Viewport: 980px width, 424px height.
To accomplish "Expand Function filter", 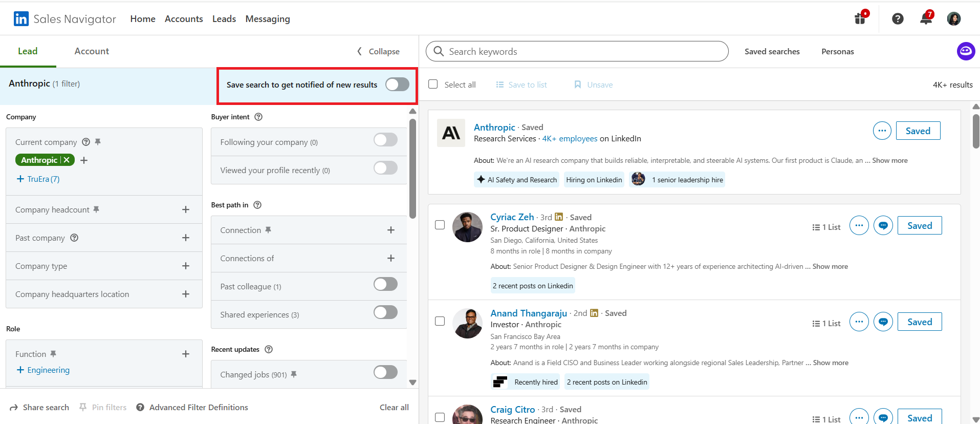I will (x=186, y=354).
